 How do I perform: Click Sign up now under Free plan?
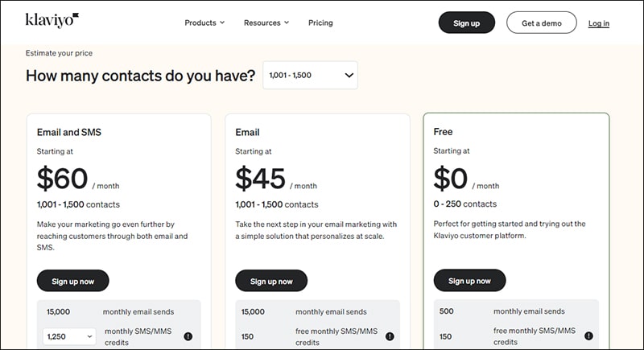coord(469,281)
